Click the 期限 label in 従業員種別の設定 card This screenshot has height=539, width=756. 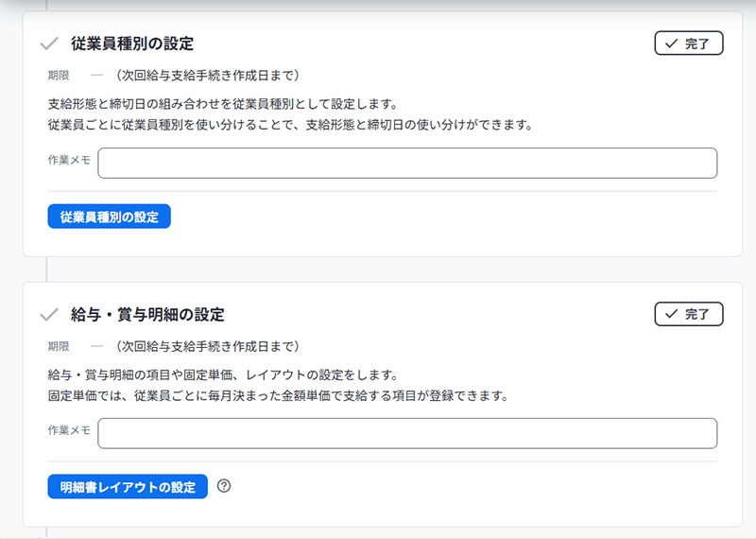tap(59, 75)
